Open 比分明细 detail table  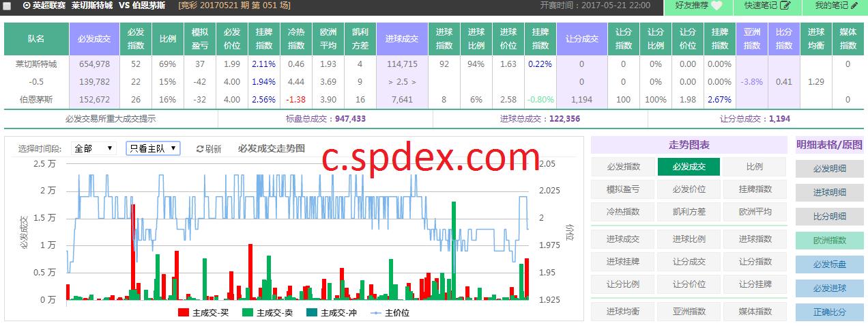[x=829, y=216]
